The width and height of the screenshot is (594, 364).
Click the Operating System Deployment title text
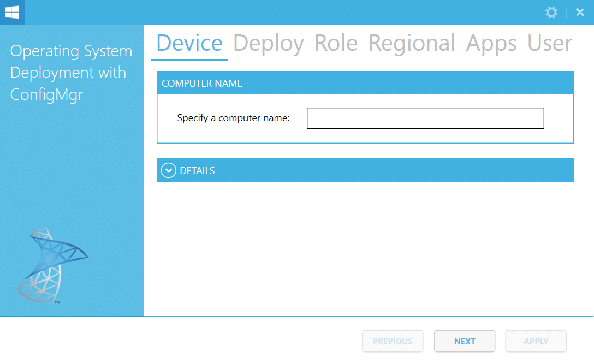coord(71,72)
